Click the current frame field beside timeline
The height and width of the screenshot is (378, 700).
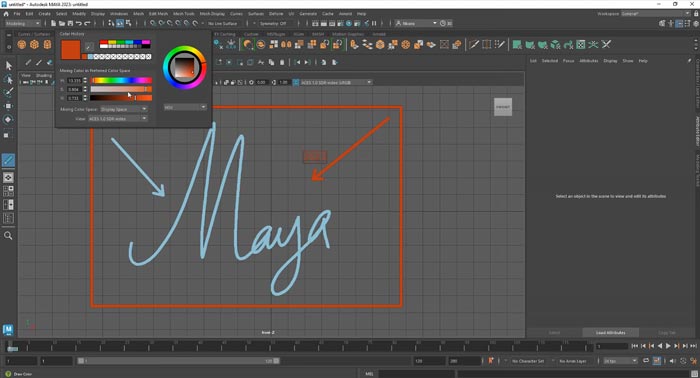point(612,346)
